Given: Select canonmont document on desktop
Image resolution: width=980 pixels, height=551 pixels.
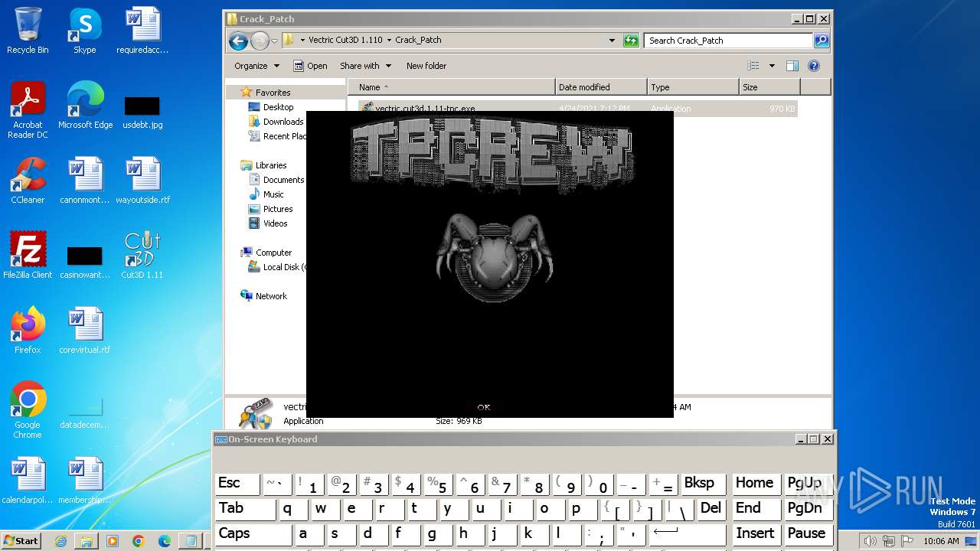Looking at the screenshot, I should [85, 181].
